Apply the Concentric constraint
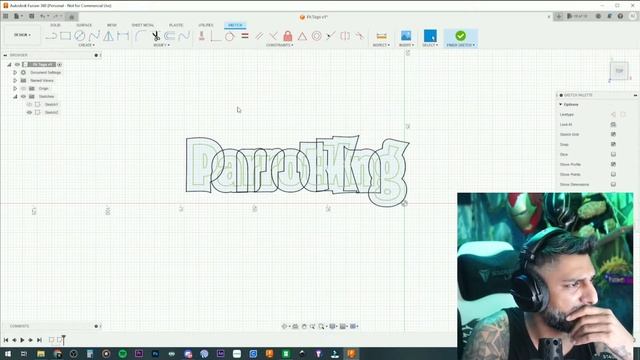The width and height of the screenshot is (640, 360). point(316,36)
